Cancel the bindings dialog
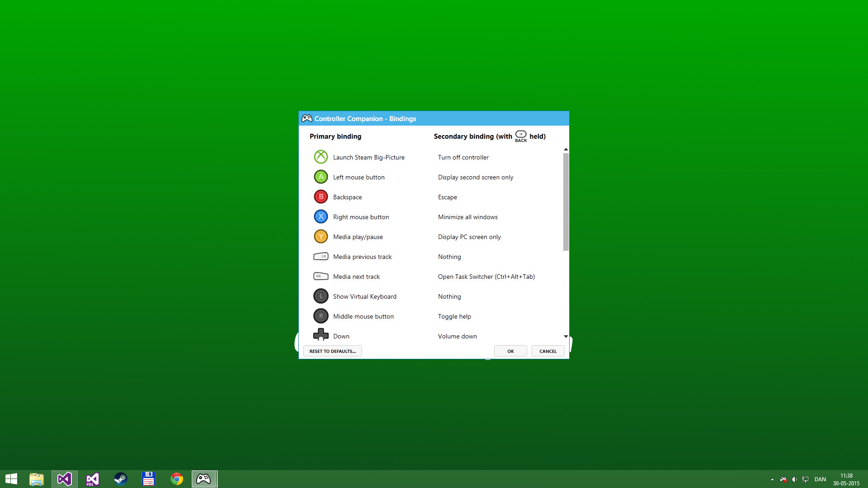The width and height of the screenshot is (868, 488). pyautogui.click(x=548, y=351)
